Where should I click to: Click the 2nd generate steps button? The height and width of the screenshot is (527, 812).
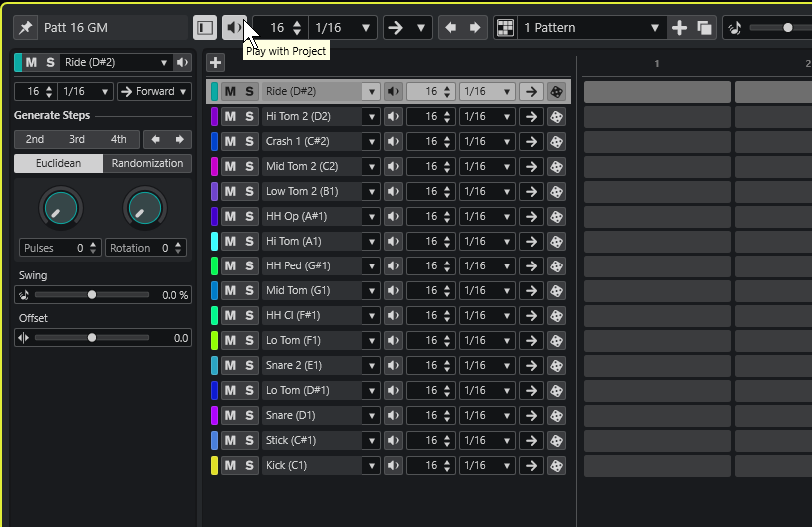pyautogui.click(x=35, y=139)
